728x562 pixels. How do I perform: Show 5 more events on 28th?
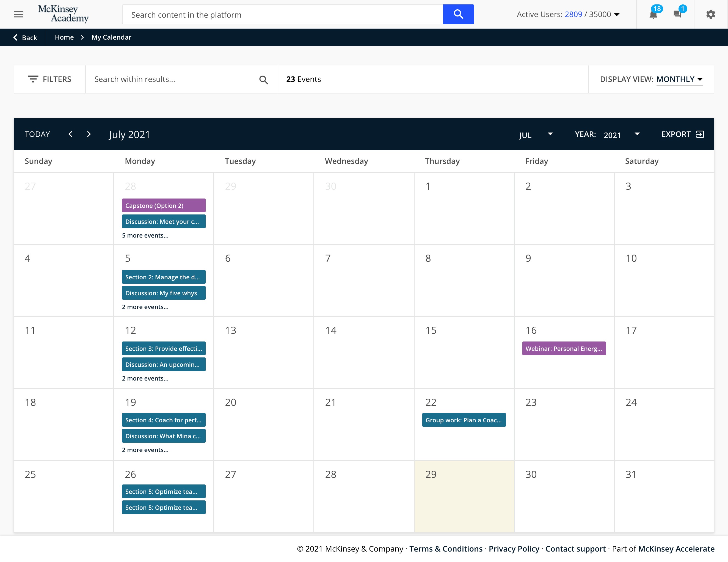tap(145, 235)
